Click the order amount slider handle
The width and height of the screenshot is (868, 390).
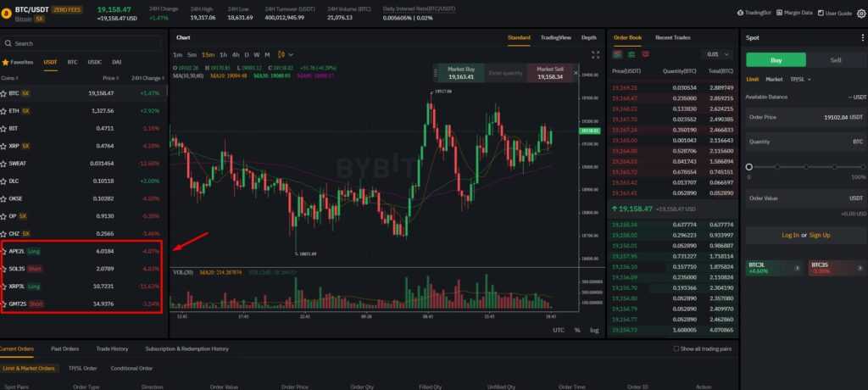pos(749,167)
